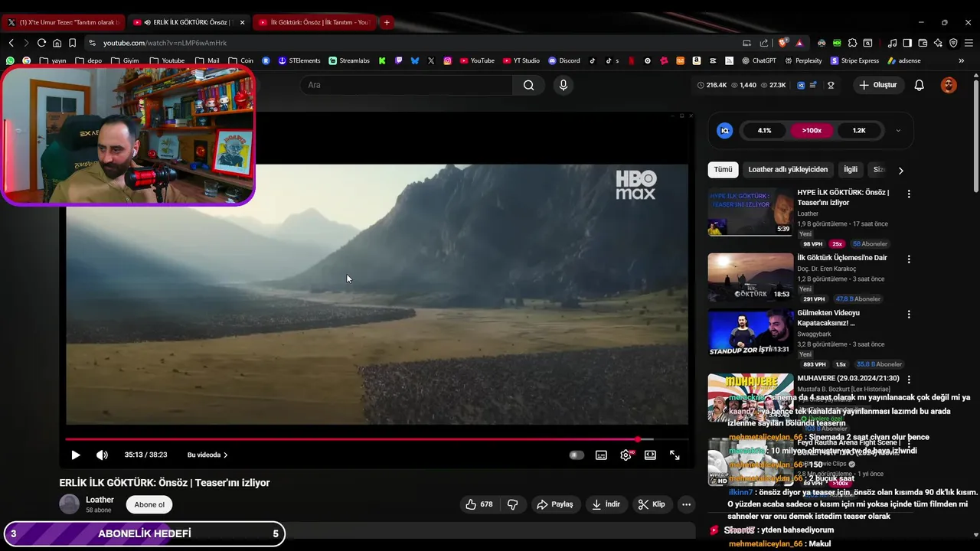980x551 pixels.
Task: Open options for 'İlk Göktürk Üçlemesi'ne Dair'
Action: coord(909,259)
